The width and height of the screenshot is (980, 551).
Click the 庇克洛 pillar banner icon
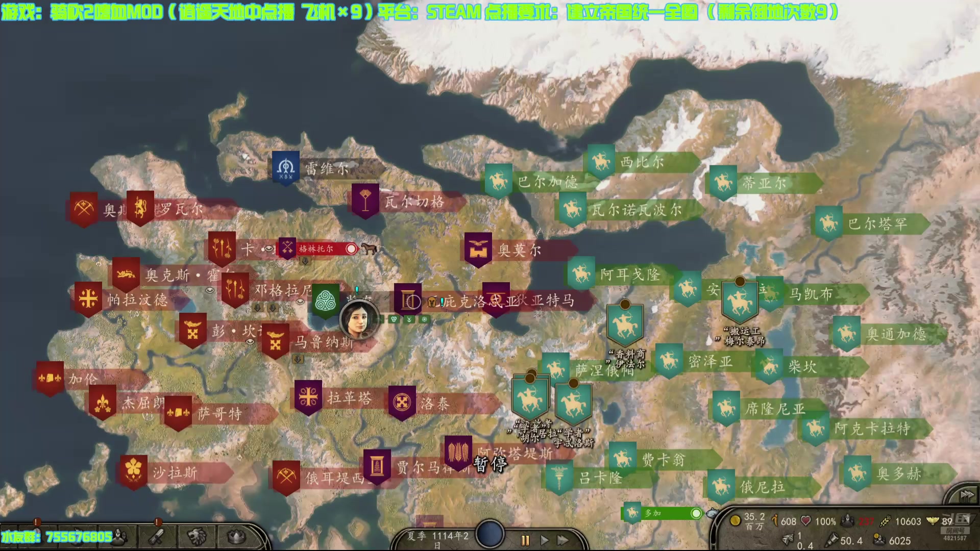click(x=408, y=300)
